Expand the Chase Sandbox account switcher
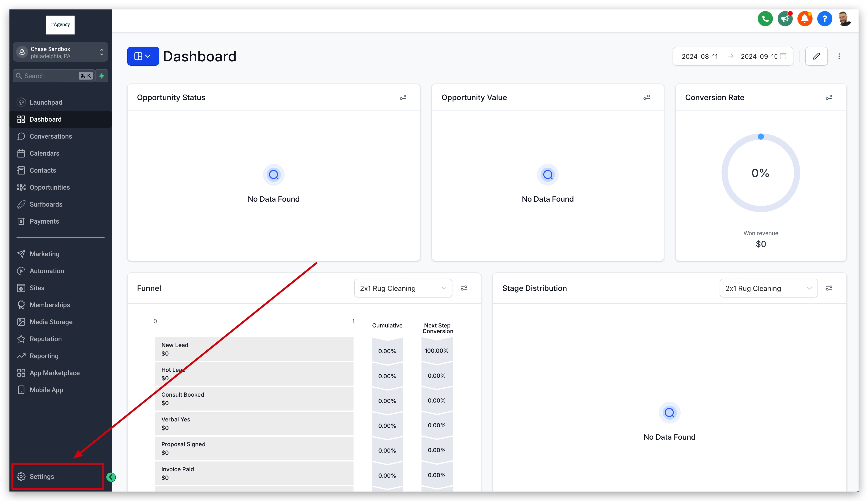Viewport: 868px width, 501px height. [60, 52]
